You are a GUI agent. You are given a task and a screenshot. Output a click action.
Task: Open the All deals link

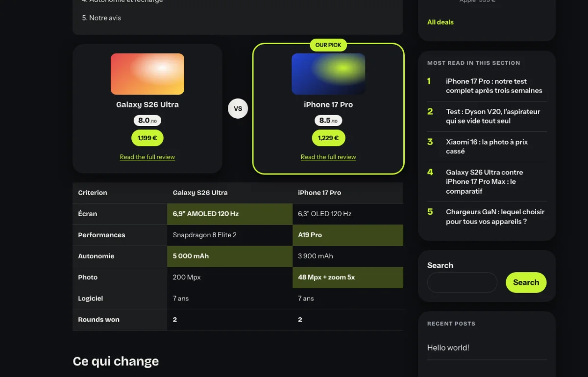click(441, 22)
